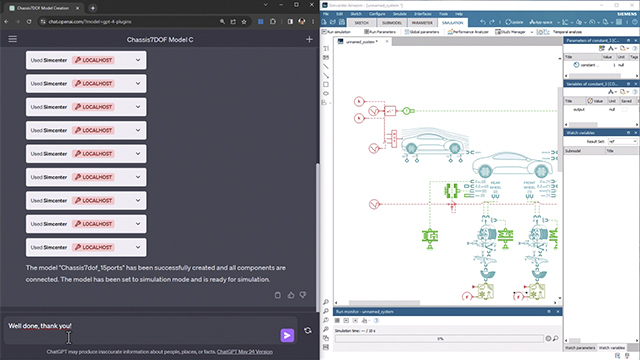Open the Study Manager

coord(510,32)
